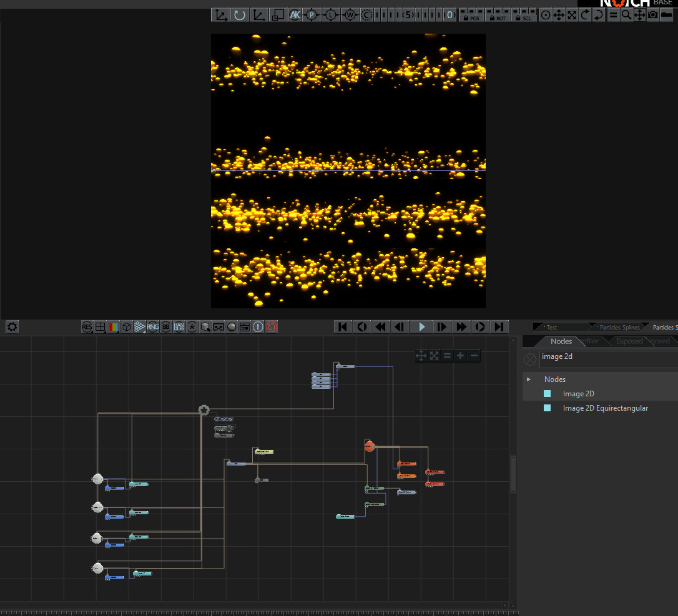Click nodegraph equals reset zoom icon
Viewport: 678px width, 616px height.
[x=448, y=356]
